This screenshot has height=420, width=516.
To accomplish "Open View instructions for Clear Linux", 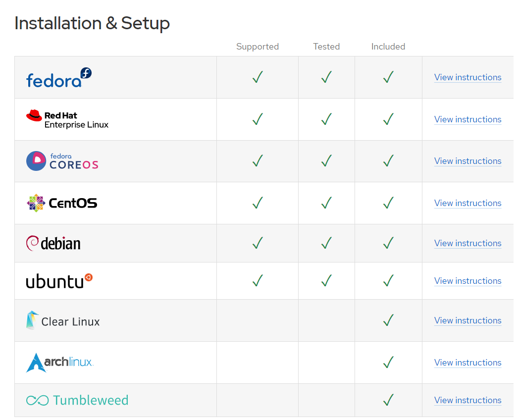I will click(467, 320).
